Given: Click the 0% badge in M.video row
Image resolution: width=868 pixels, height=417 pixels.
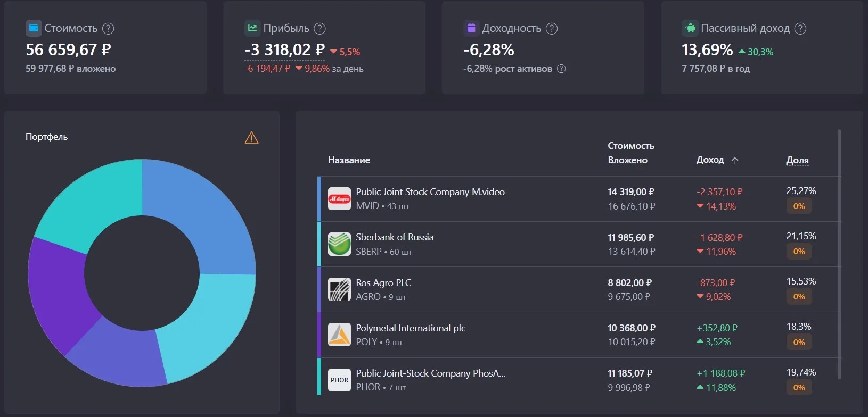Looking at the screenshot, I should (x=799, y=206).
